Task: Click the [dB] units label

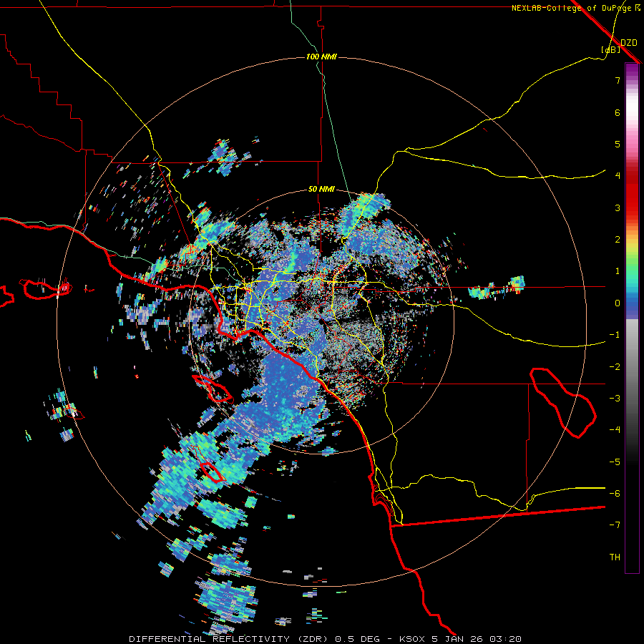Action: (610, 50)
